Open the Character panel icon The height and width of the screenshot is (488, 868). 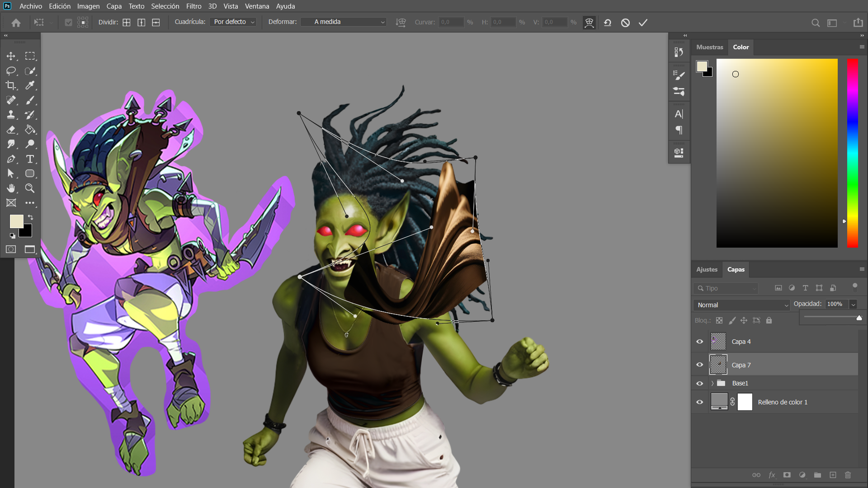(x=679, y=114)
